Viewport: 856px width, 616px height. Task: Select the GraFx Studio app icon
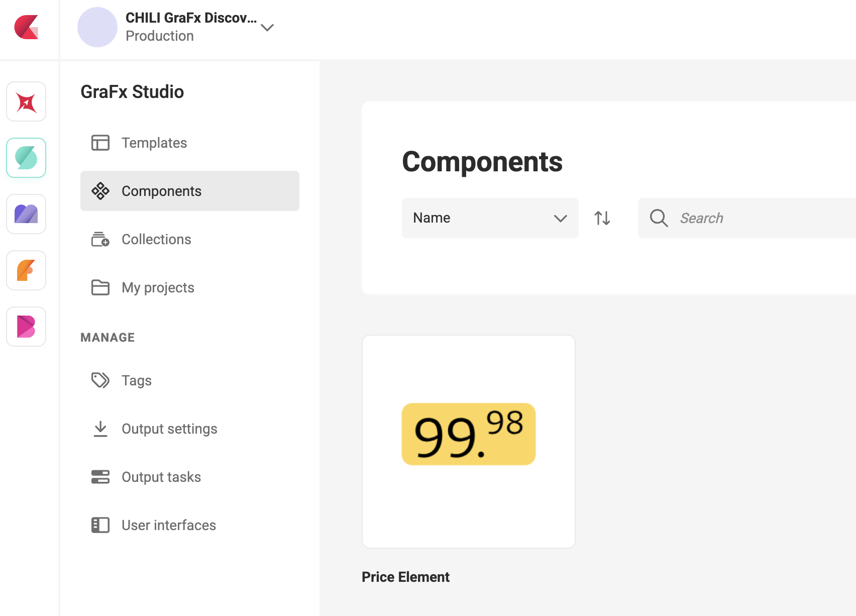(x=26, y=158)
